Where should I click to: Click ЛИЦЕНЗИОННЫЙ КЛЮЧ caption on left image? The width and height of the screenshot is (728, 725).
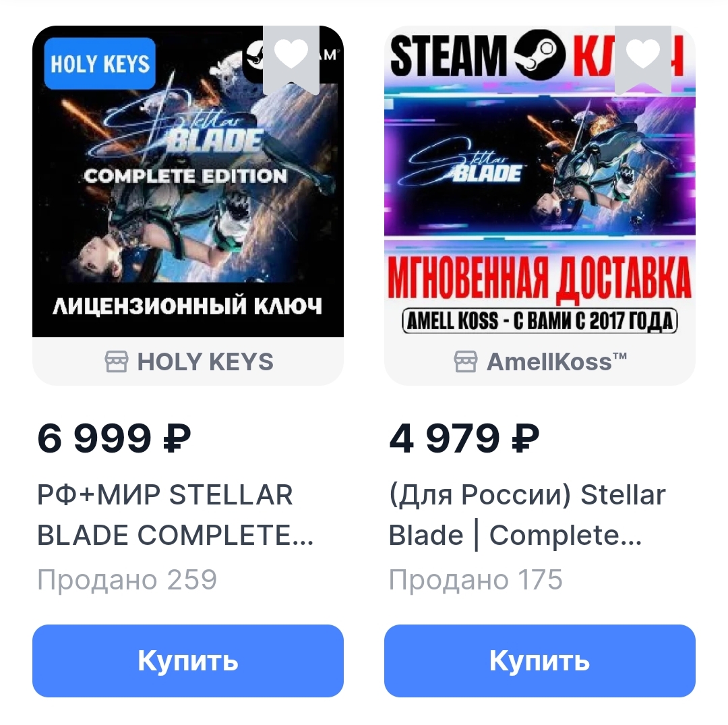[x=187, y=306]
